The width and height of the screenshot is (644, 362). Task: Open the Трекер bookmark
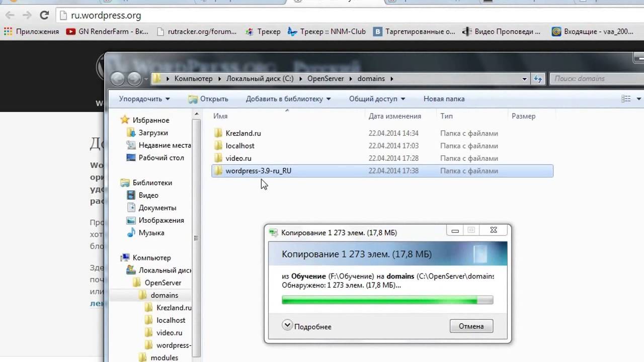pos(263,31)
